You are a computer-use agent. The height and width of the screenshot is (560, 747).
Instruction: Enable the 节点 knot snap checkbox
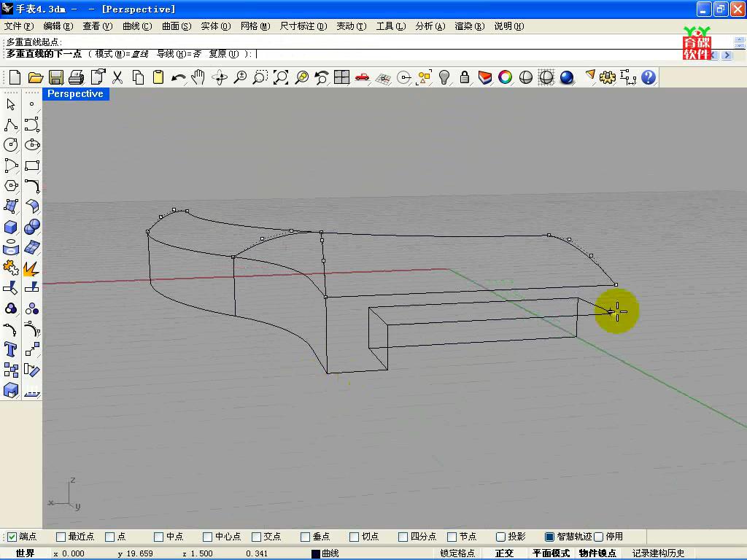click(x=452, y=537)
